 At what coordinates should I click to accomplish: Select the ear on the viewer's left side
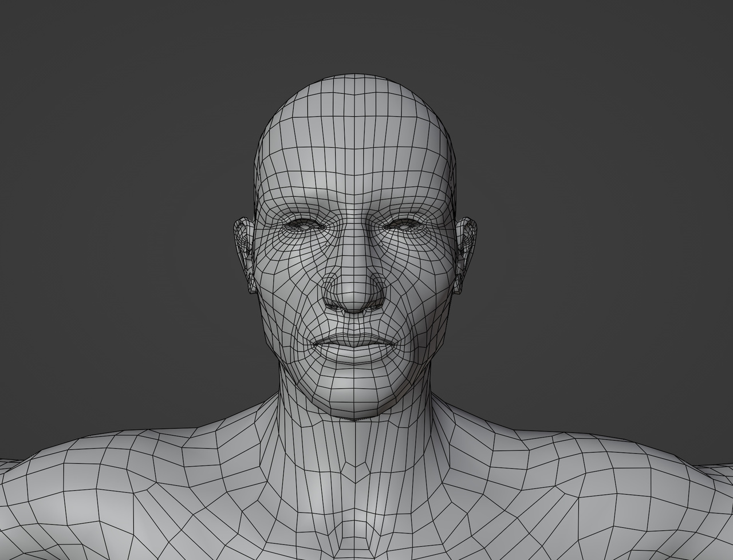pyautogui.click(x=243, y=255)
